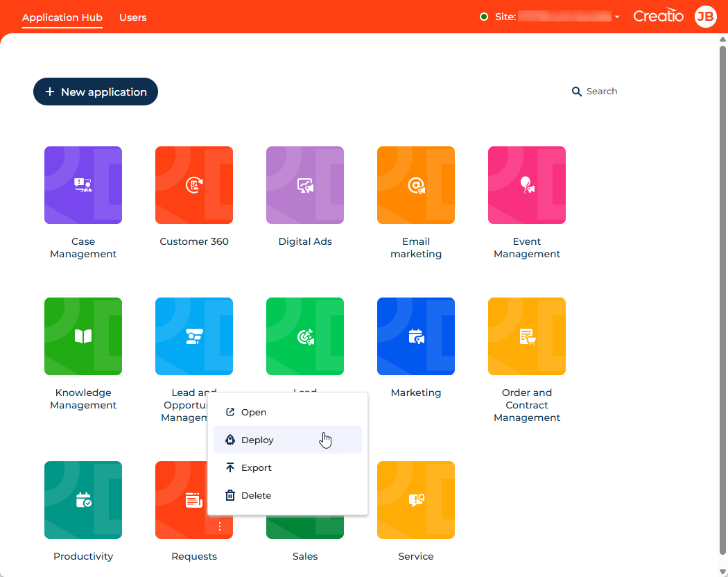Click the Creatio logo
The image size is (728, 577).
click(x=658, y=16)
